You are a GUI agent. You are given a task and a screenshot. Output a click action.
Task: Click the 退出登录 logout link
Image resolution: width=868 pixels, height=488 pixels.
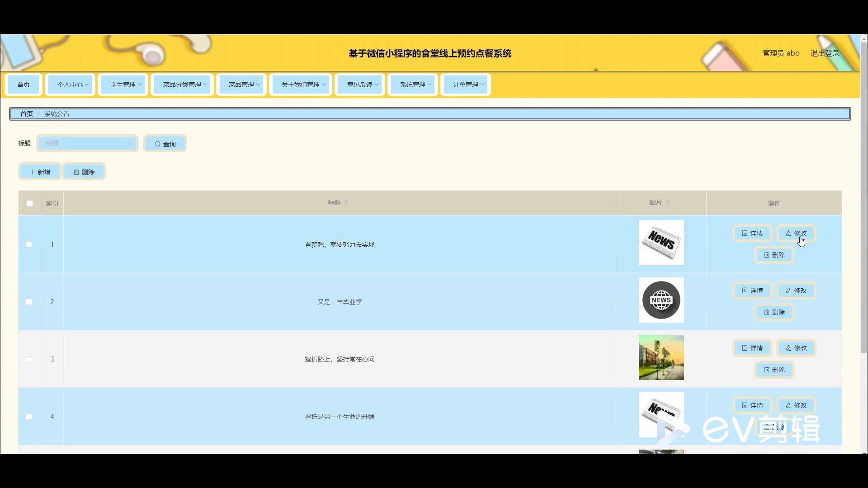tap(825, 53)
